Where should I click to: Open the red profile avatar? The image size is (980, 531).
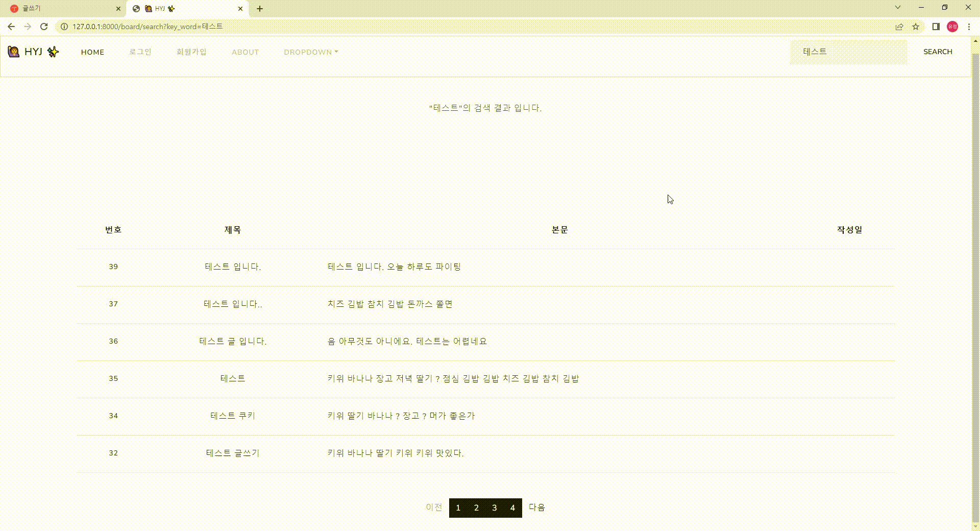click(952, 27)
